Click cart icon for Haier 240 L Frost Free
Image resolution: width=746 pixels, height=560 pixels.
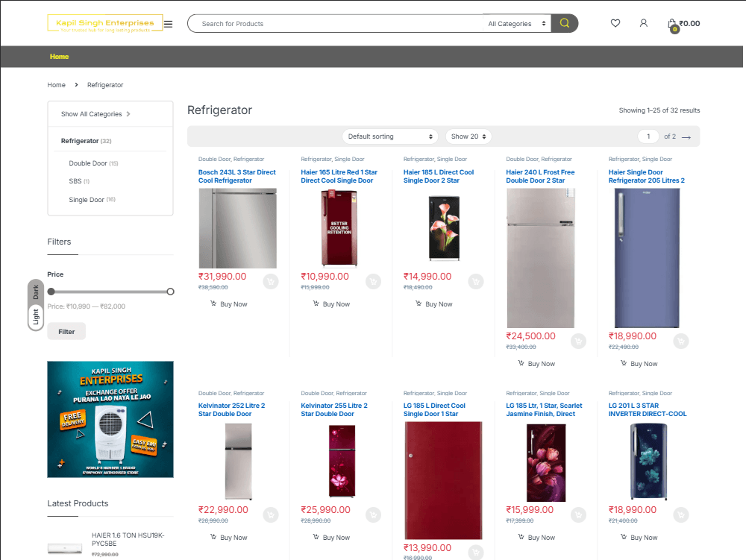578,341
